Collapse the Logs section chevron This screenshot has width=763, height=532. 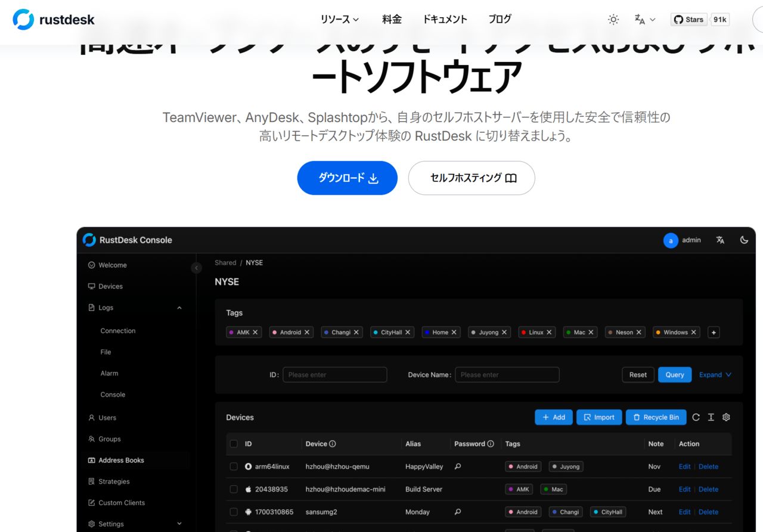[x=179, y=308]
